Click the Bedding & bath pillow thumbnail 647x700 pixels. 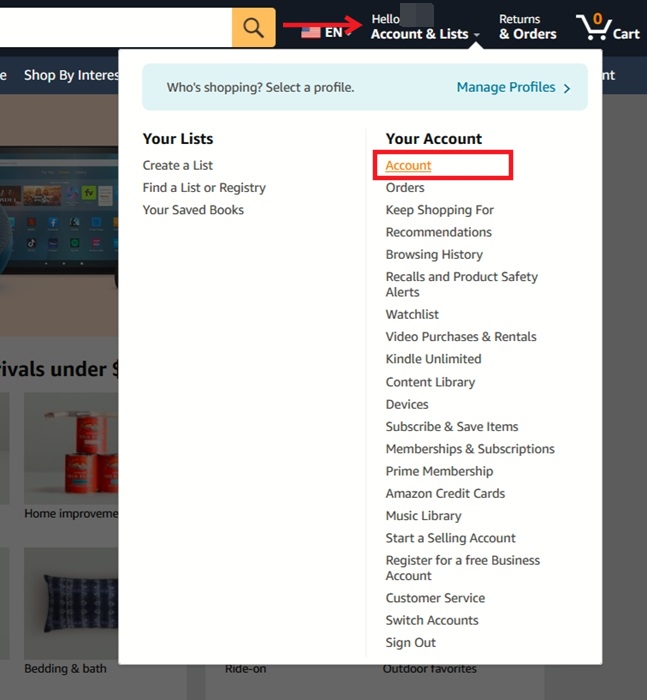[x=71, y=603]
